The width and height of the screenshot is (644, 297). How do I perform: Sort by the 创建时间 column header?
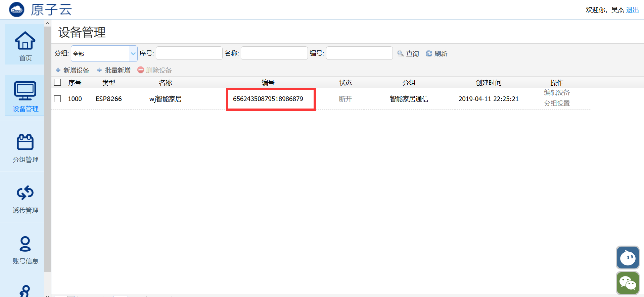pos(489,83)
